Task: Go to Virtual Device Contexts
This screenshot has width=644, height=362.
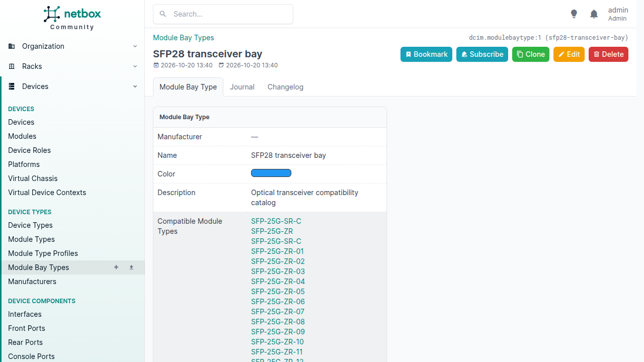Action: (x=47, y=193)
